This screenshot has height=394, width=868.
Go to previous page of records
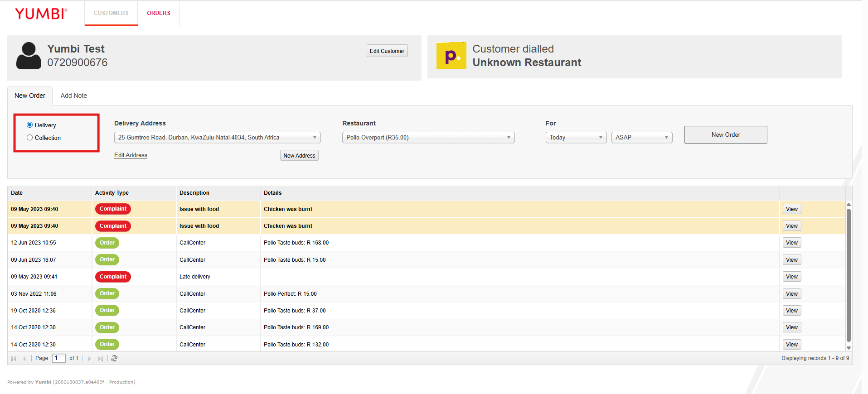coord(24,358)
